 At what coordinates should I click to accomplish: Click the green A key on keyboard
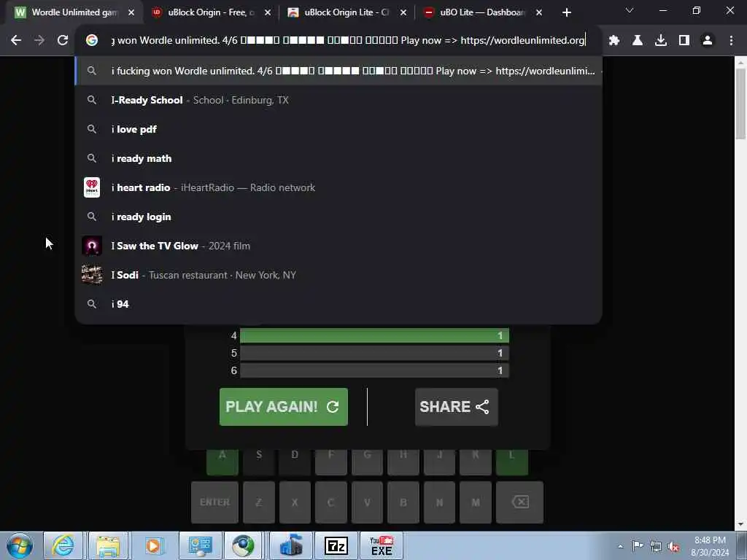point(222,461)
